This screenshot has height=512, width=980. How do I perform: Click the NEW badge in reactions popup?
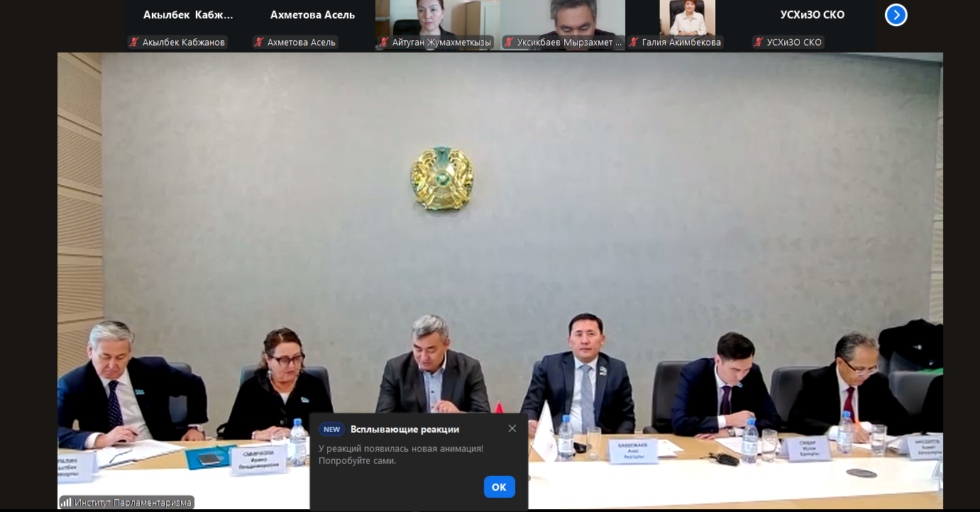pos(331,429)
